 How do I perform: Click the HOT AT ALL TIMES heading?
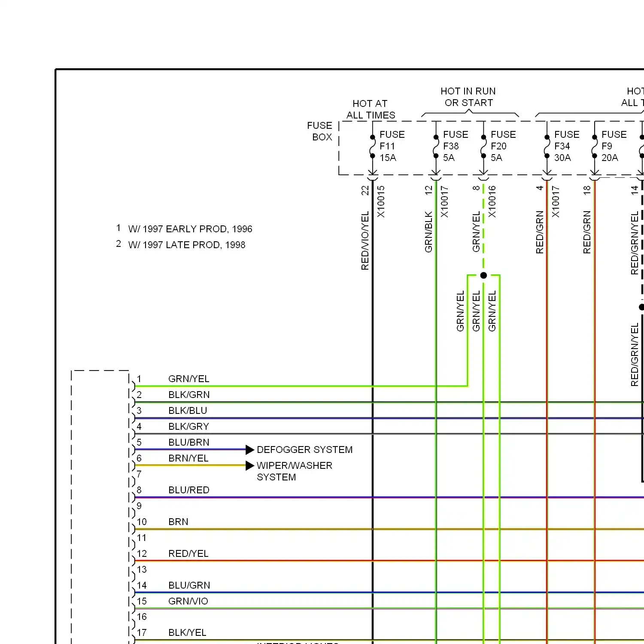(371, 109)
